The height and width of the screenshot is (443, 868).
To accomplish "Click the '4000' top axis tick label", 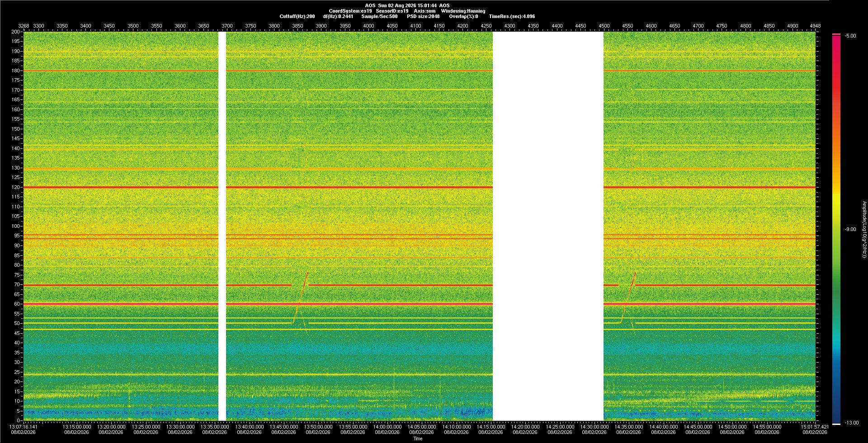I will click(368, 26).
